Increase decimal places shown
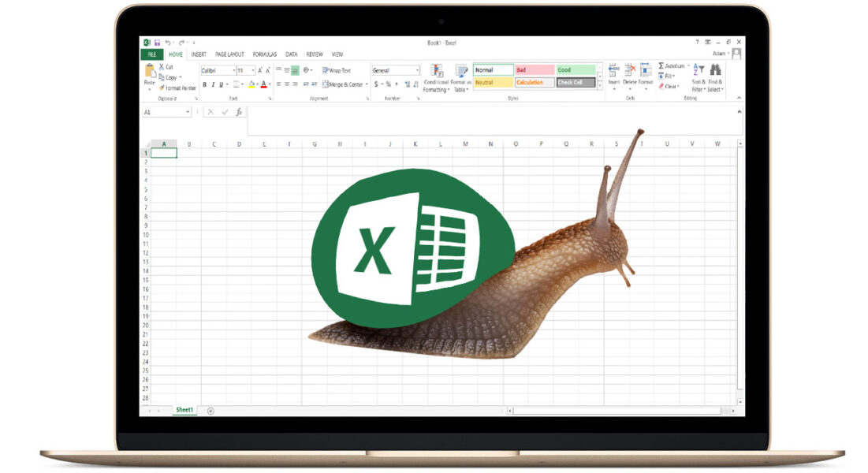868x473 pixels. click(408, 84)
